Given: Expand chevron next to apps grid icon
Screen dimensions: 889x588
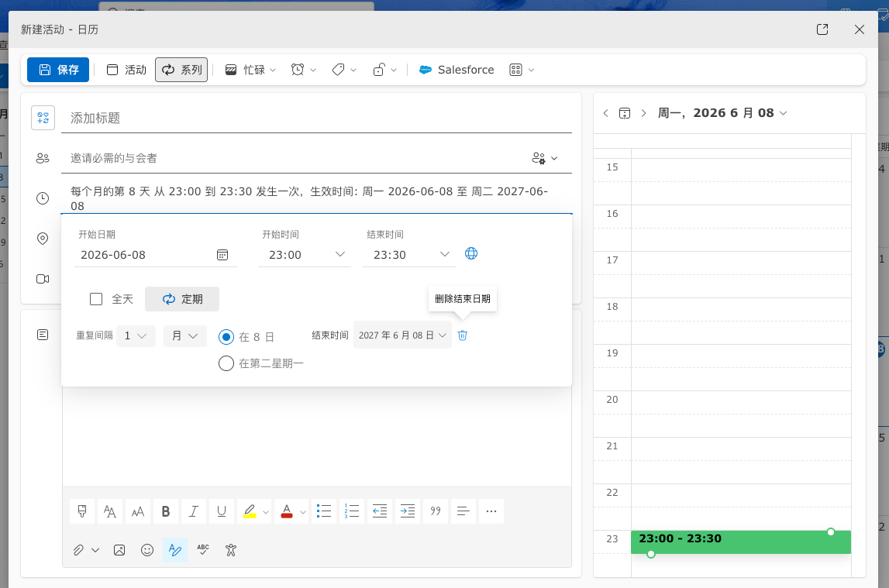Looking at the screenshot, I should click(x=531, y=70).
